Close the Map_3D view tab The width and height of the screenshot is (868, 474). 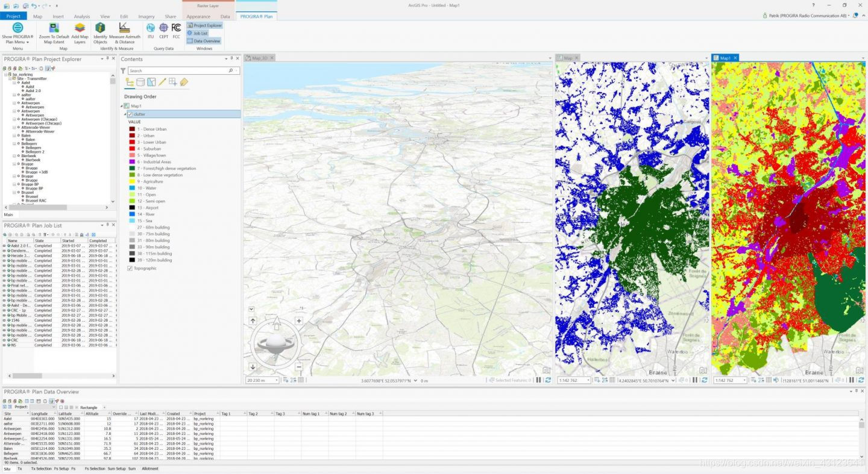tap(272, 58)
